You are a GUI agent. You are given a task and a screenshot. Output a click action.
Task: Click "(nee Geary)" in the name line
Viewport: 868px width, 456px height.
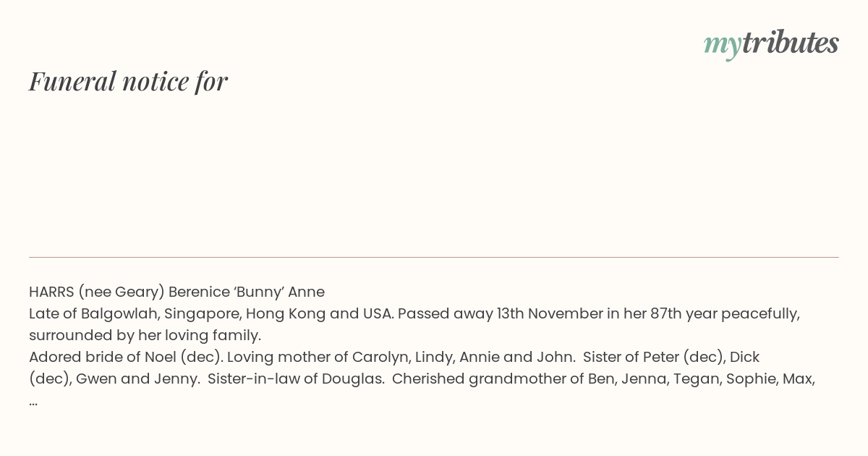[121, 292]
